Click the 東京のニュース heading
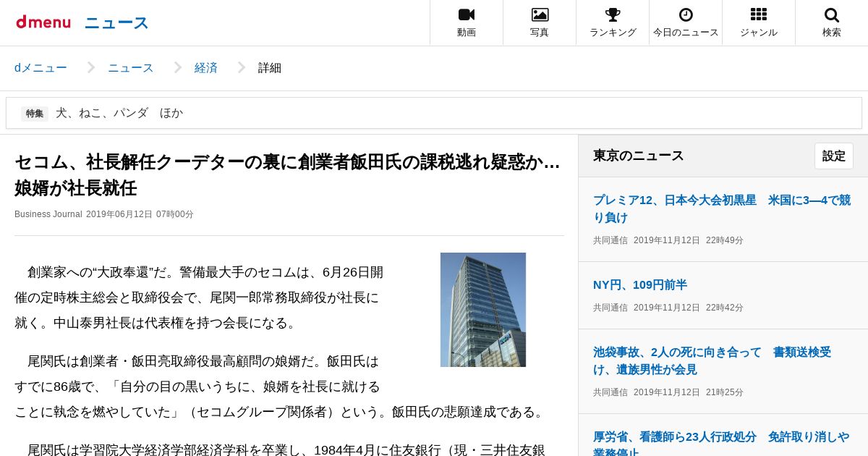The height and width of the screenshot is (456, 868). pos(639,156)
